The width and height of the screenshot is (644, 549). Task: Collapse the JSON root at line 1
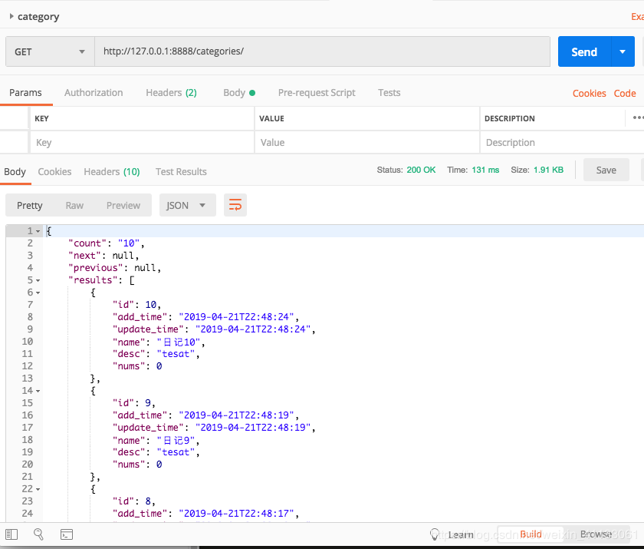pos(38,231)
